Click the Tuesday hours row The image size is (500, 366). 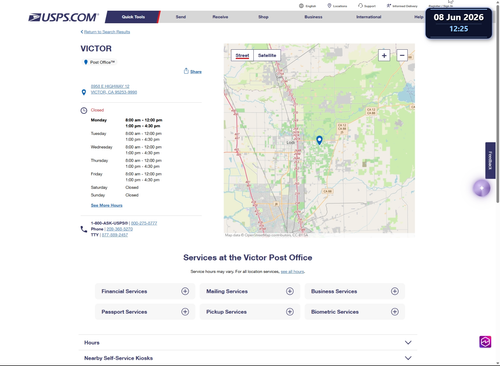click(x=127, y=136)
